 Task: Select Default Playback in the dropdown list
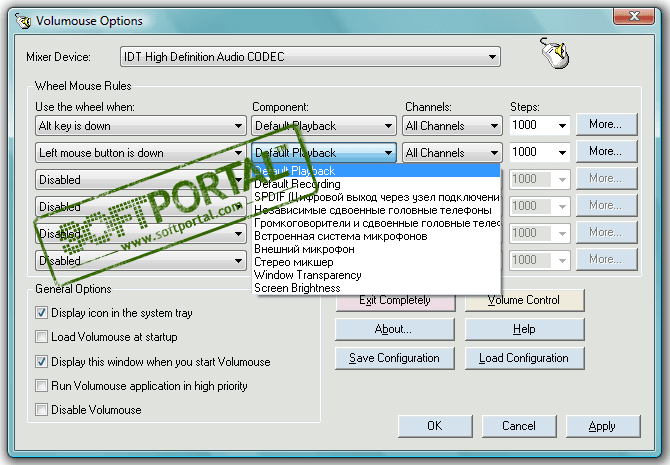[x=376, y=171]
